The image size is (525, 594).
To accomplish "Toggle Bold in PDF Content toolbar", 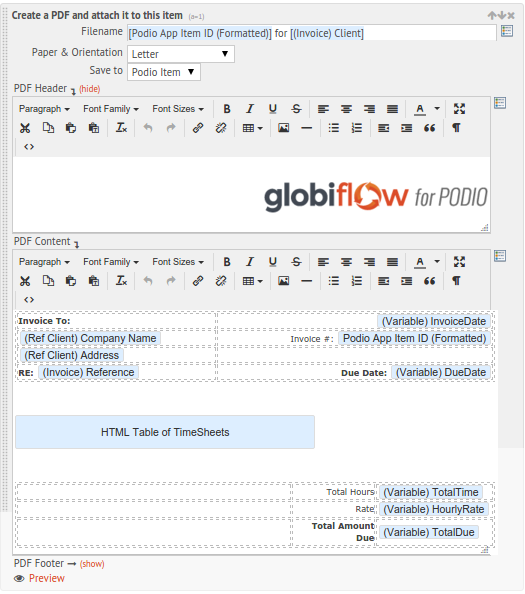I will tap(227, 262).
